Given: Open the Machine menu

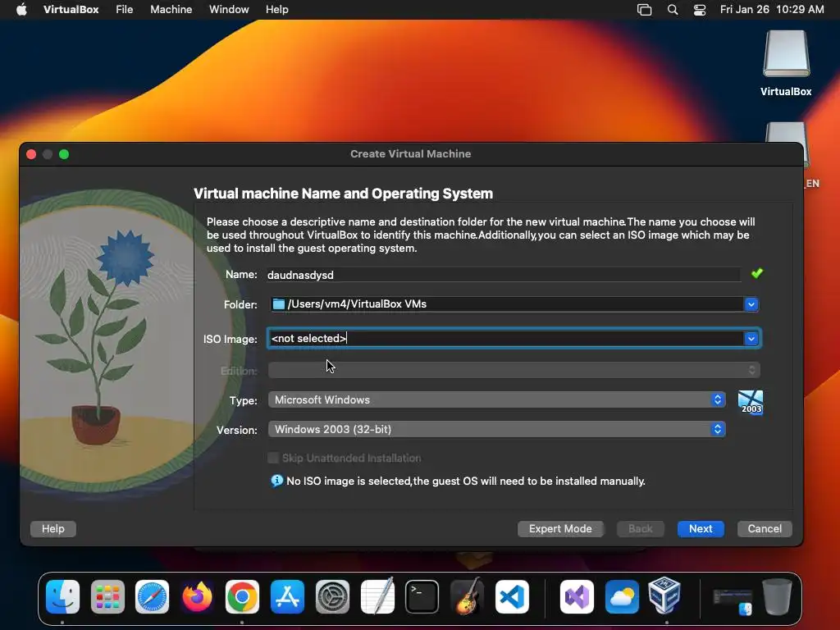Looking at the screenshot, I should (x=171, y=9).
